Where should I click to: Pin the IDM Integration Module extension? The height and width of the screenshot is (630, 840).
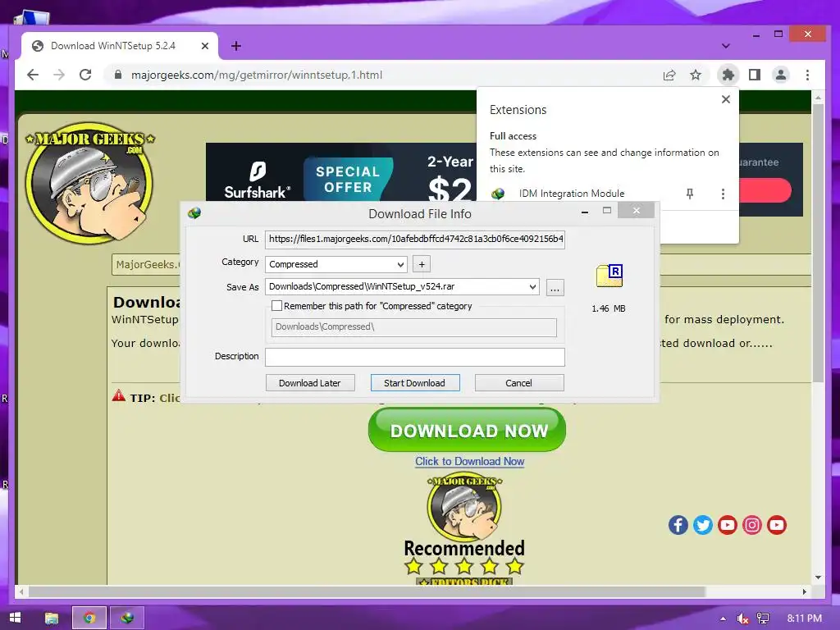689,194
